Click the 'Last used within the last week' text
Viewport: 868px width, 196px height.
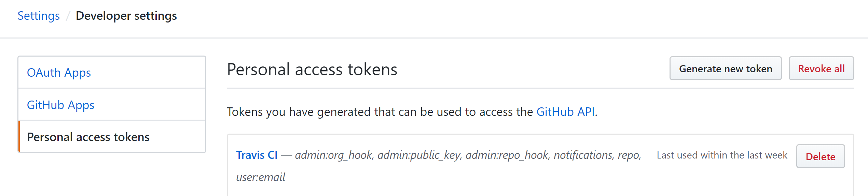(x=722, y=155)
